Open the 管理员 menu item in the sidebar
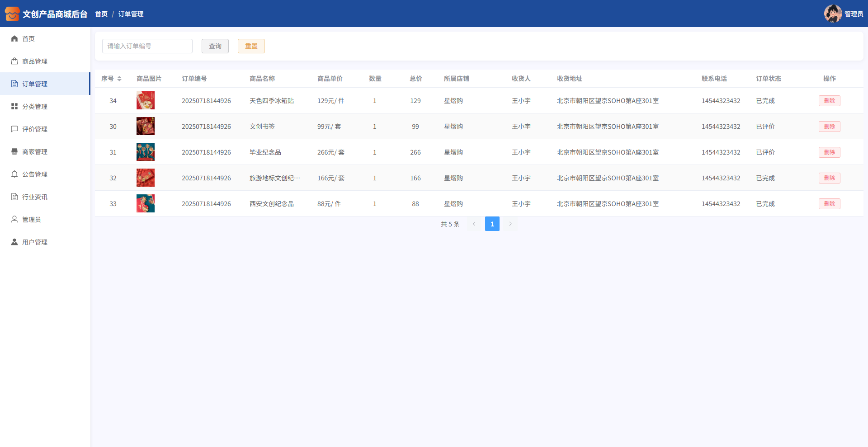This screenshot has width=868, height=447. point(32,220)
